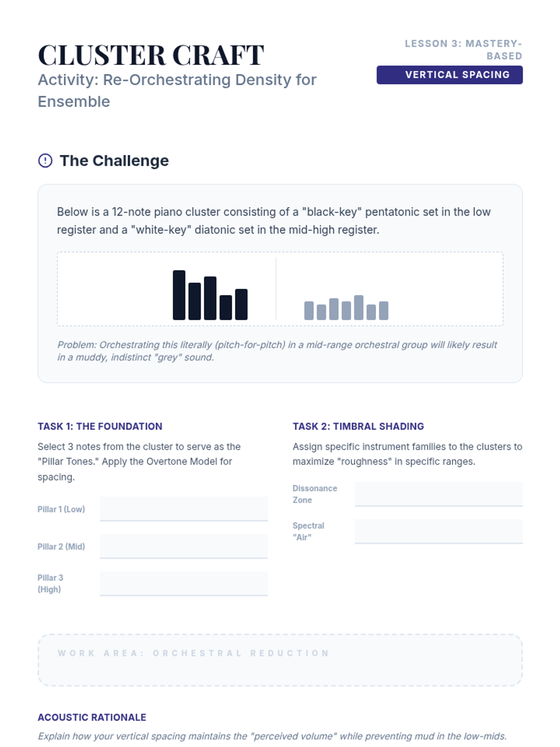The image size is (560, 747).
Task: Click the Pillar 2 (Mid) input field
Action: click(183, 546)
